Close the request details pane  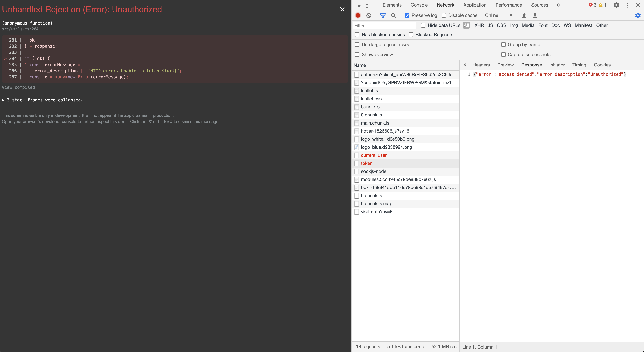(x=464, y=65)
